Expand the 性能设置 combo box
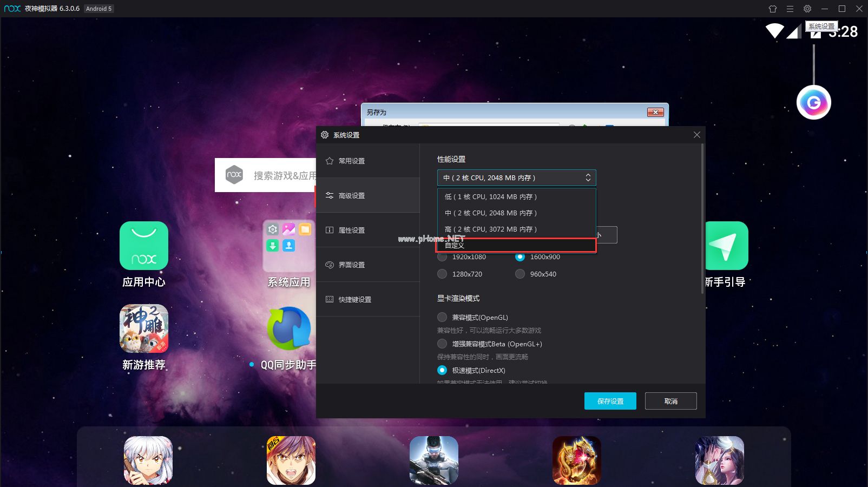This screenshot has height=487, width=868. coord(517,177)
